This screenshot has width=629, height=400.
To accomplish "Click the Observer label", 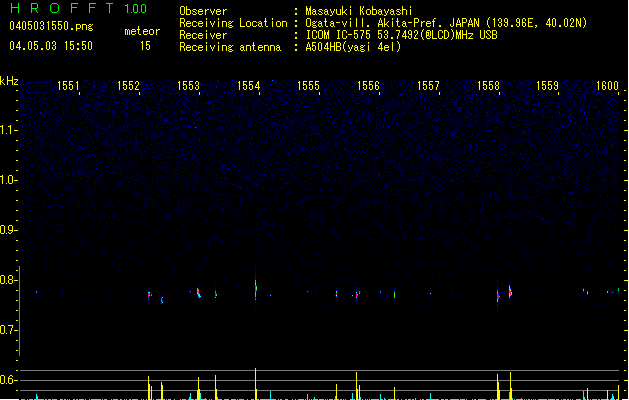I will click(x=203, y=11).
